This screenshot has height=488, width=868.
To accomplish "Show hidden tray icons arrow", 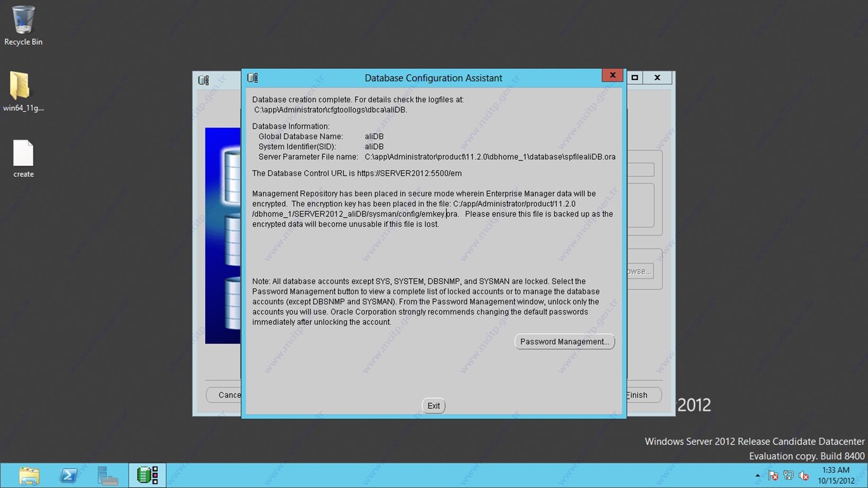I will (758, 476).
